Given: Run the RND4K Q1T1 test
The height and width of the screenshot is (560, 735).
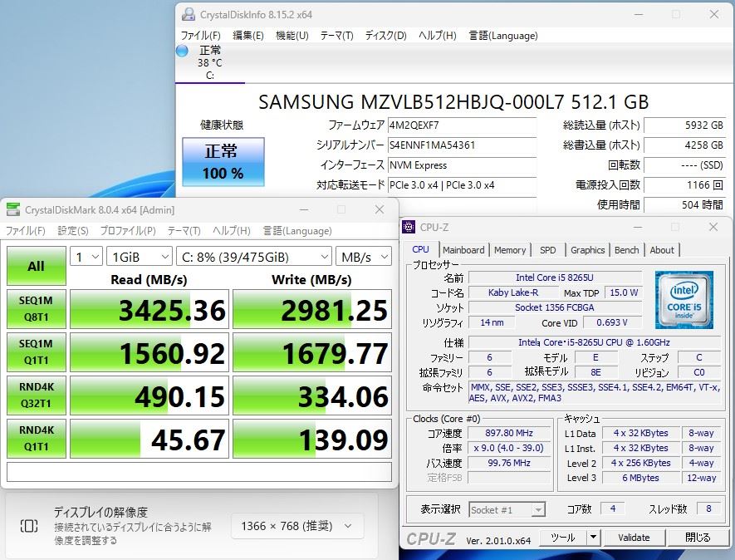Looking at the screenshot, I should 36,439.
